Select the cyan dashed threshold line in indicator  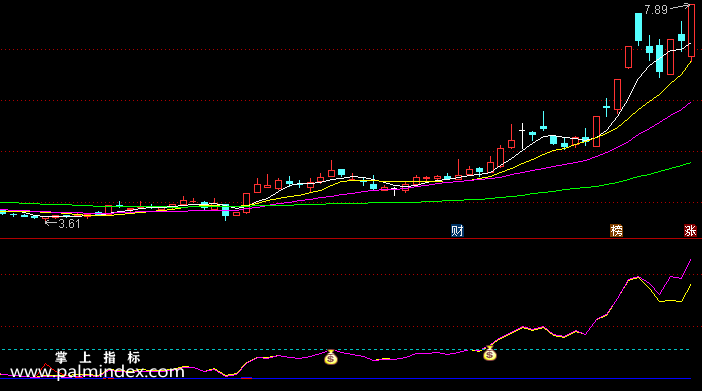[x=345, y=349]
